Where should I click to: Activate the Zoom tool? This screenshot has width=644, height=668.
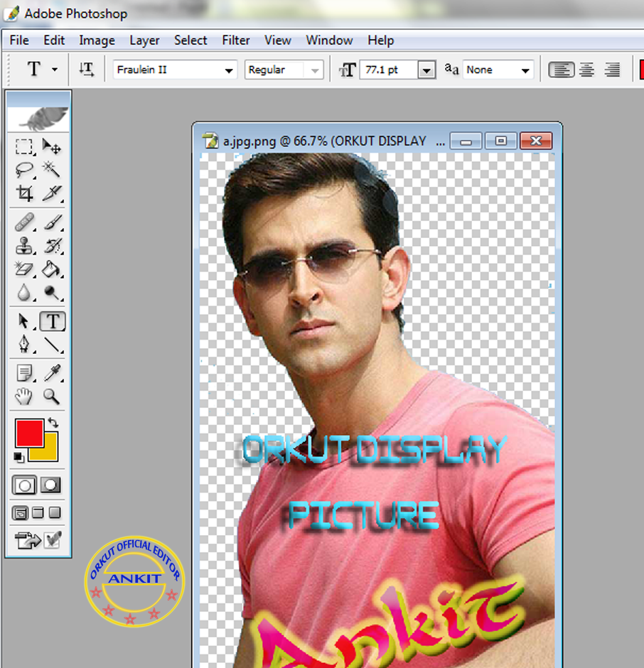tap(51, 397)
